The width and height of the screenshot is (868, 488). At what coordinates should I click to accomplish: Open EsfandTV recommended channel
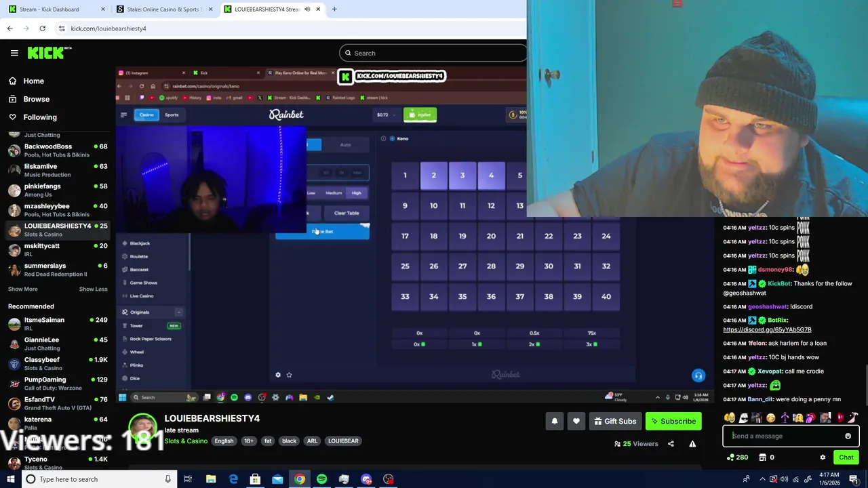[x=57, y=403]
